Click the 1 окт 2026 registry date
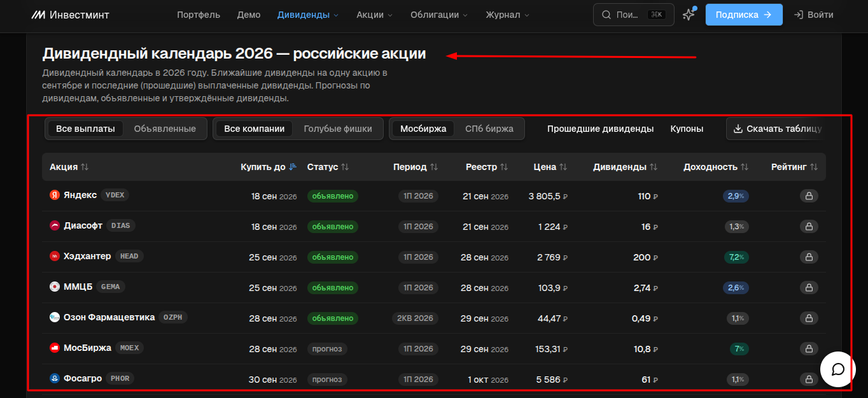This screenshot has width=868, height=398. click(x=488, y=380)
